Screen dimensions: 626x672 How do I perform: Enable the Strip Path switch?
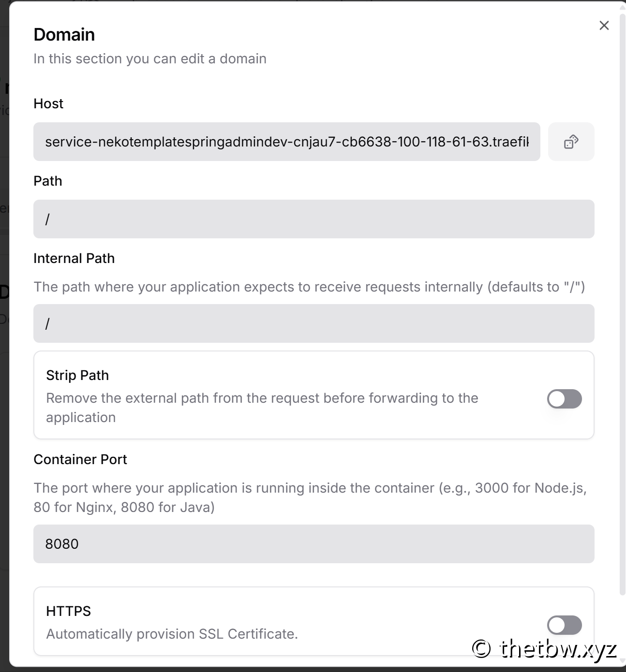click(x=564, y=399)
